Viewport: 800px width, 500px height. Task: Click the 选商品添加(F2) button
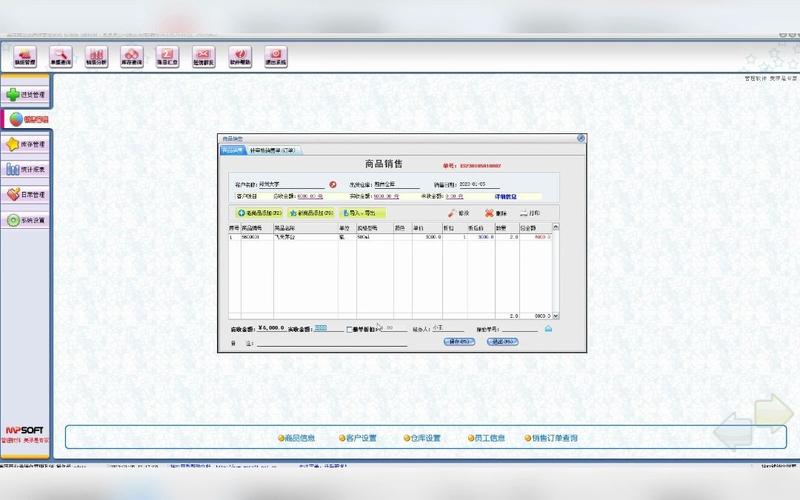[x=258, y=213]
